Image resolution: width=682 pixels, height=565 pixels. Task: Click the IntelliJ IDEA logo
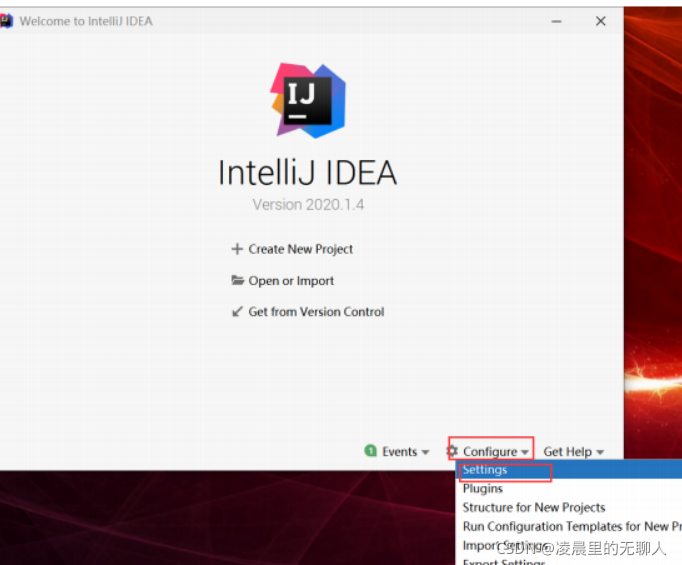click(308, 101)
